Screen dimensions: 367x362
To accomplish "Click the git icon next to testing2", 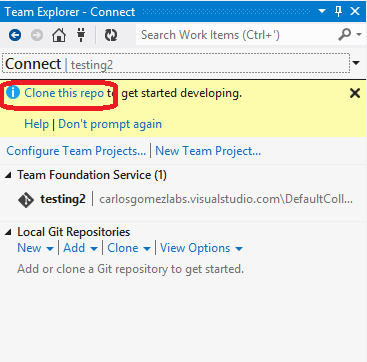I will (x=26, y=200).
